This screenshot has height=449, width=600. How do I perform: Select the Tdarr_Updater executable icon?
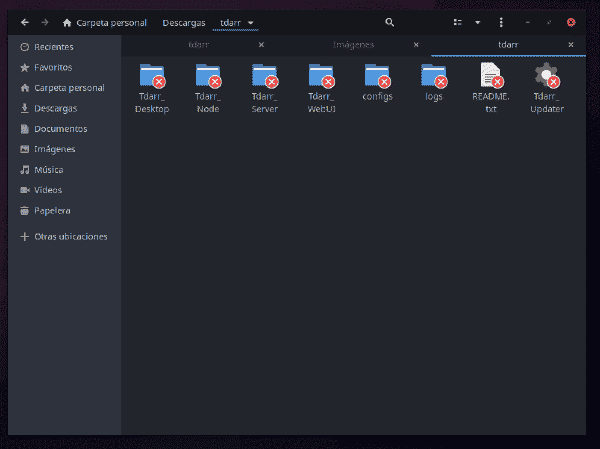(547, 75)
